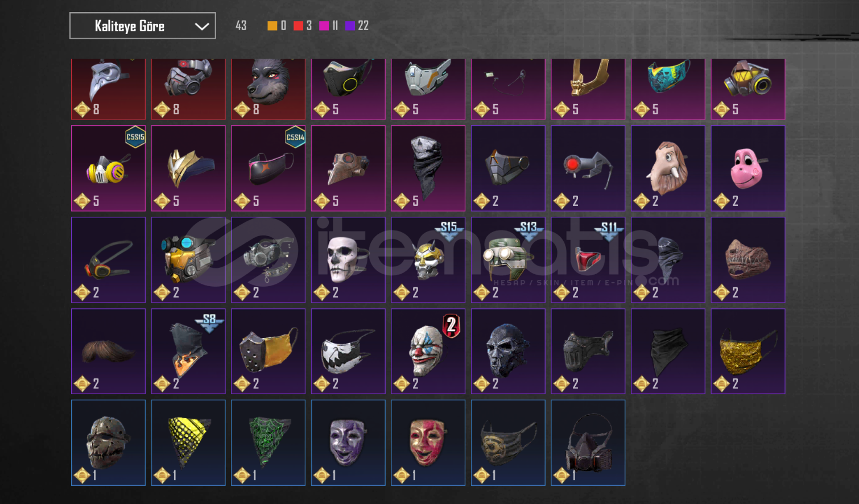This screenshot has height=504, width=859.
Task: Select the white plague doctor beak mask
Action: pyautogui.click(x=108, y=89)
